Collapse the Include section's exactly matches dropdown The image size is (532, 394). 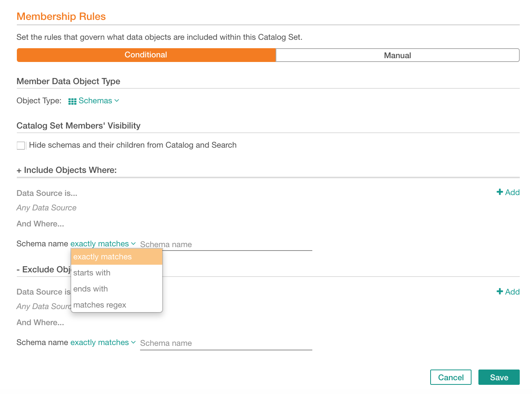(103, 244)
